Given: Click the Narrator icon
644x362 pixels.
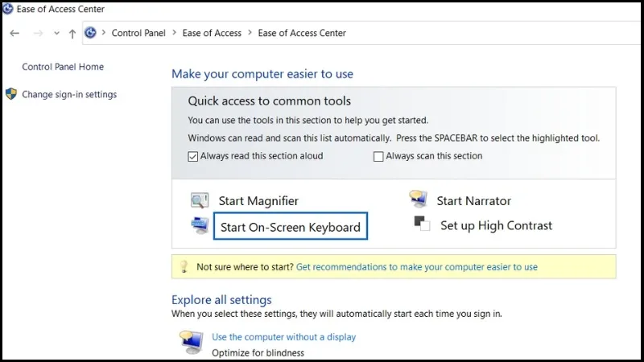Looking at the screenshot, I should [x=418, y=200].
